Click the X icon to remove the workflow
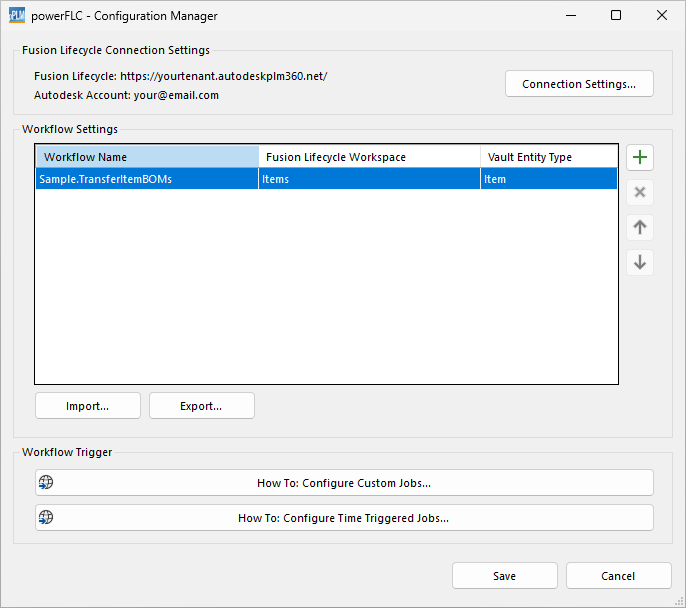Screen dimensions: 686x608 [640, 192]
